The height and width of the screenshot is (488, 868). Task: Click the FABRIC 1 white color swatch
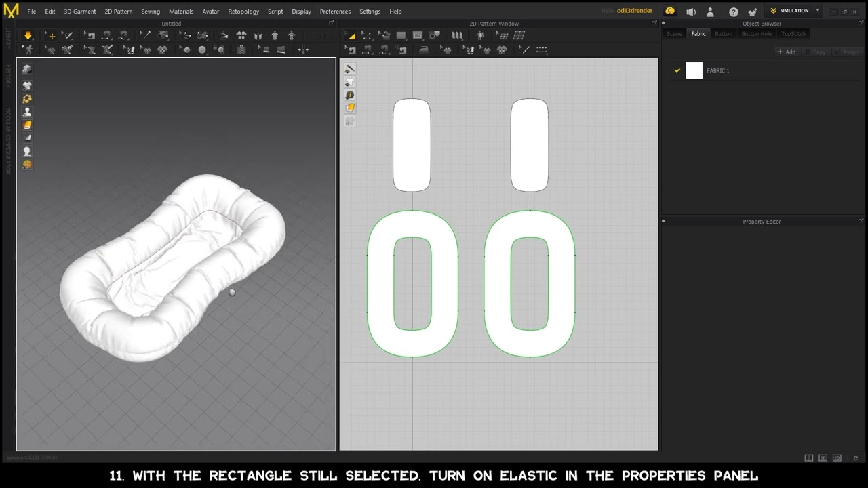[694, 70]
